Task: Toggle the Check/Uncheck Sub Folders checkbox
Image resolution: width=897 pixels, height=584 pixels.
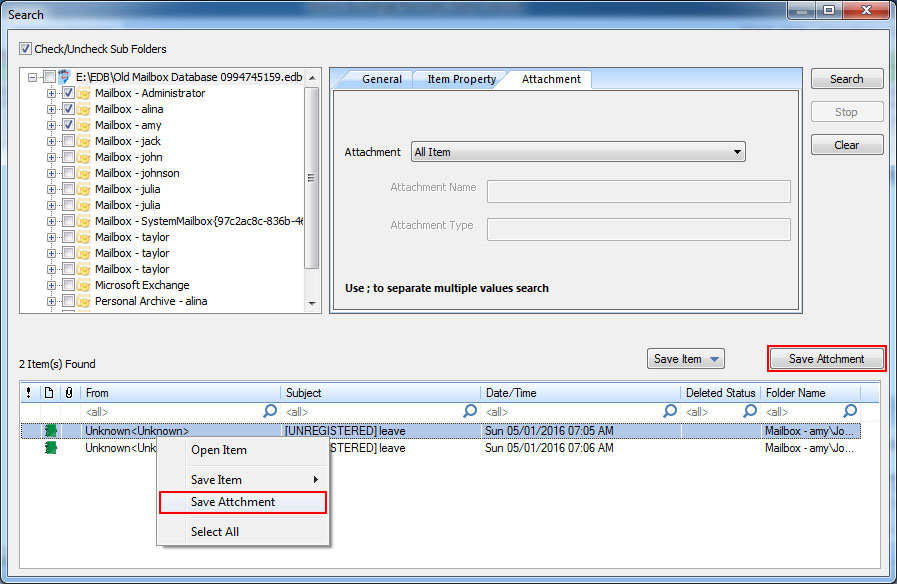Action: tap(26, 49)
